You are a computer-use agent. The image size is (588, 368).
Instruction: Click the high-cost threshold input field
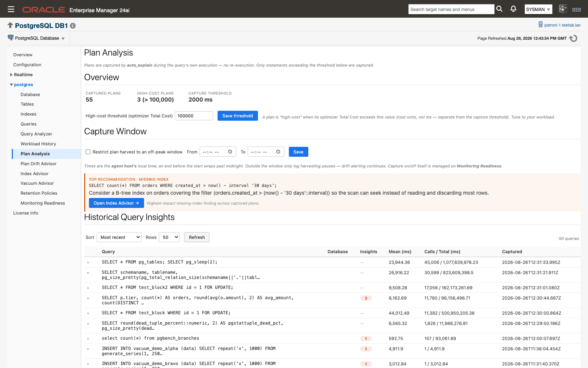[x=194, y=116]
